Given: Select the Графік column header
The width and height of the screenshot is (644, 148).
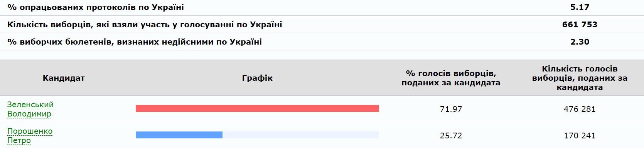Looking at the screenshot, I should coord(257,78).
